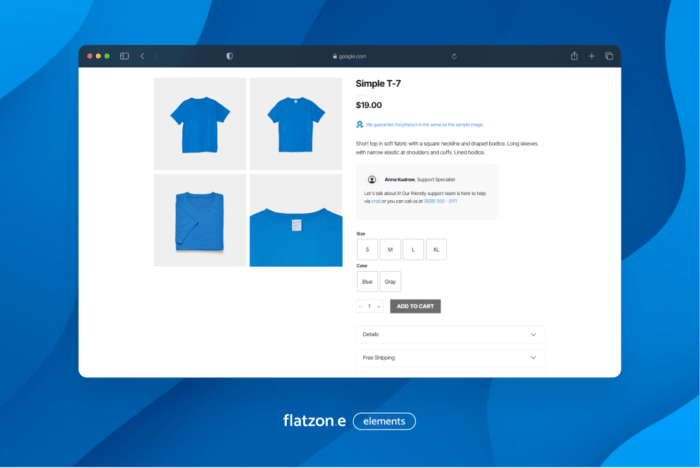Reload the page with refresh icon

[x=454, y=56]
